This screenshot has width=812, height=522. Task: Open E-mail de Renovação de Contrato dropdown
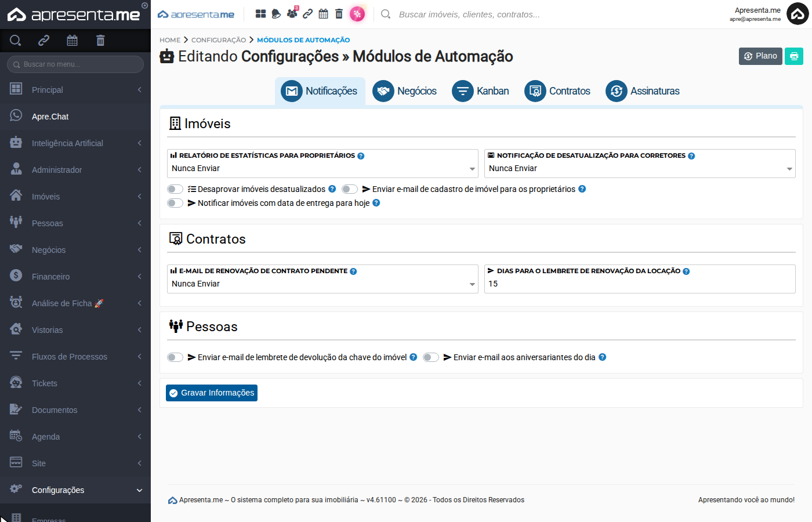322,284
